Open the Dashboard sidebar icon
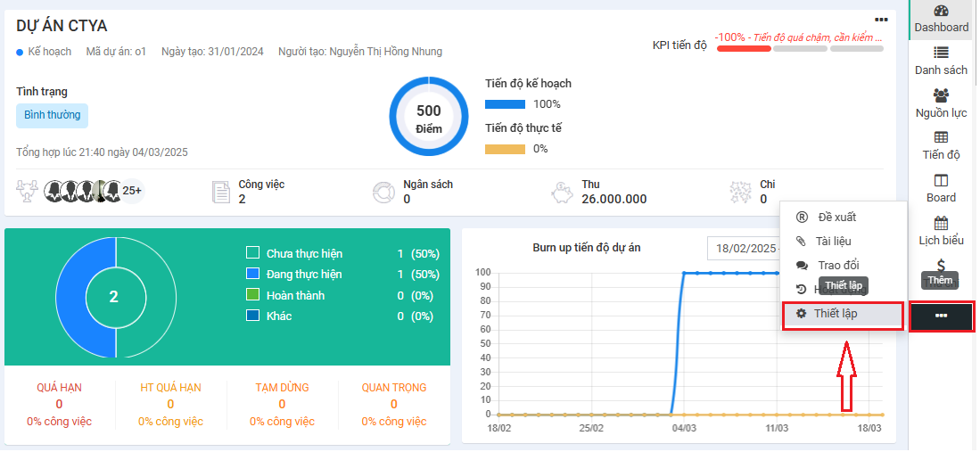 click(x=941, y=12)
